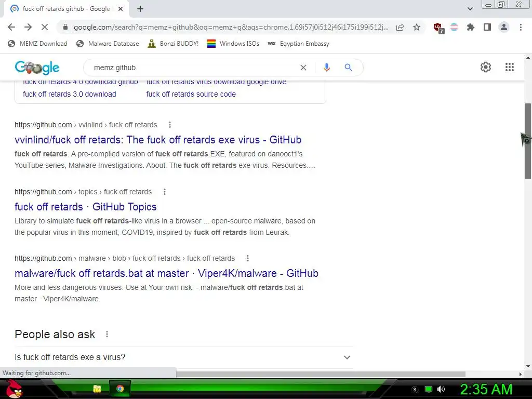Screen dimensions: 532x399
Task: Click the Viper4K result breadcrumb URL
Action: coord(125,258)
